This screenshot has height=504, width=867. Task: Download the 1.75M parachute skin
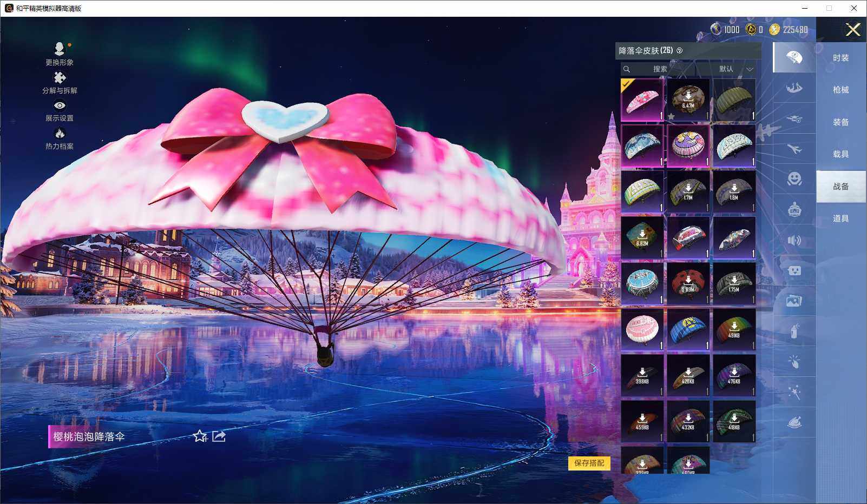click(x=734, y=284)
